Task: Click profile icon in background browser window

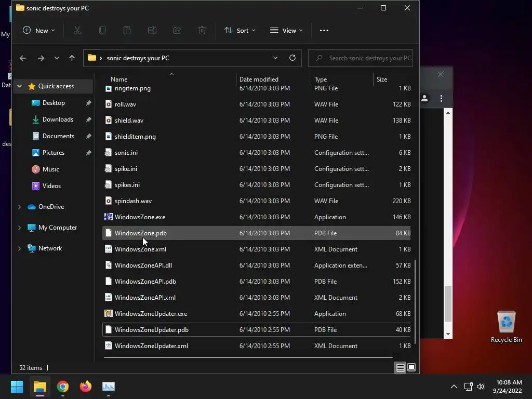Action: [424, 98]
